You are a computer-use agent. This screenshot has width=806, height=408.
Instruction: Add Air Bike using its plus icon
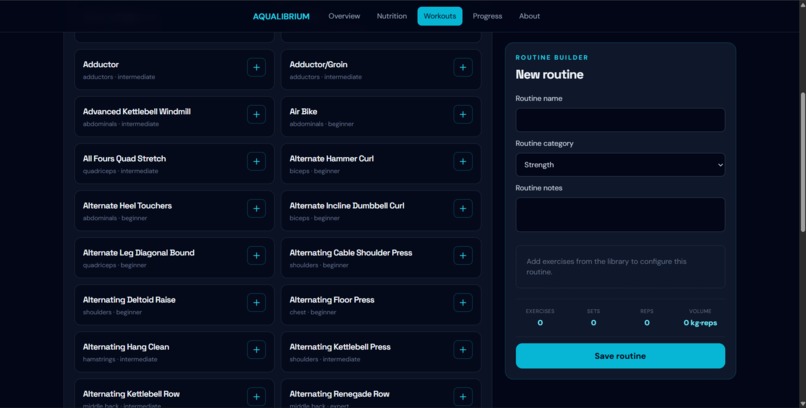(463, 114)
